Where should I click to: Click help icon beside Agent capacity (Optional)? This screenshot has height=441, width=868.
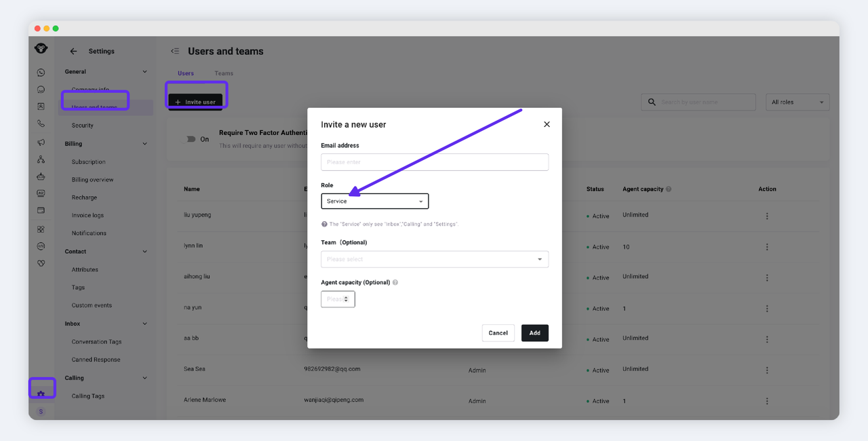[x=395, y=282]
